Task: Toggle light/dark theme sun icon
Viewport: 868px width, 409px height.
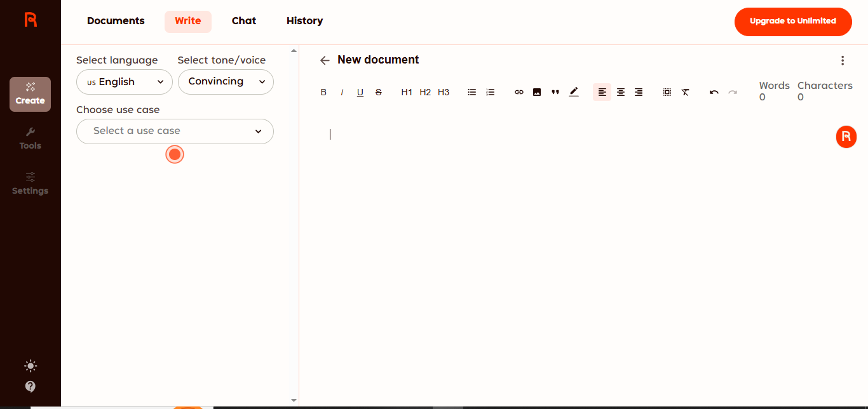Action: coord(31,366)
